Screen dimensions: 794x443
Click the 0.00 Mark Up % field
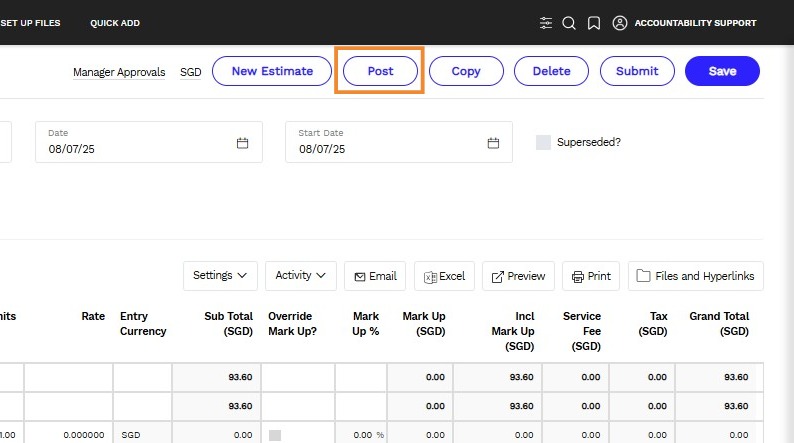(x=362, y=435)
